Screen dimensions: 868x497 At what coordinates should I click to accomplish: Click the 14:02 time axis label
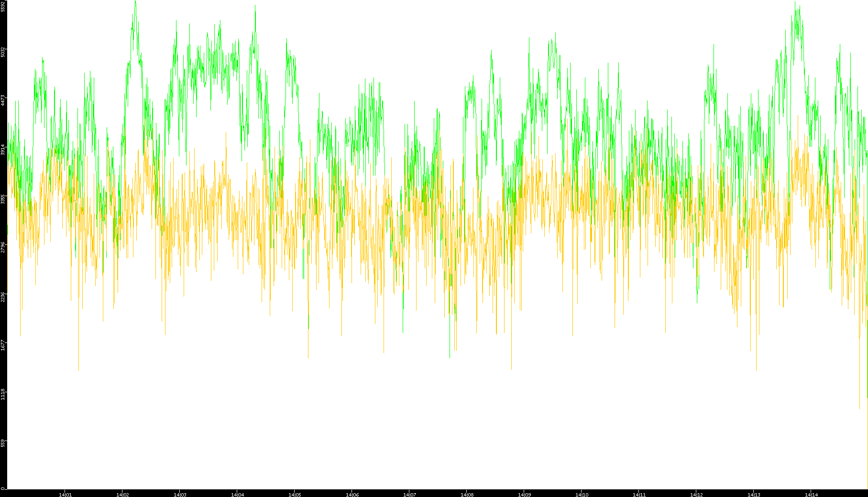(122, 494)
